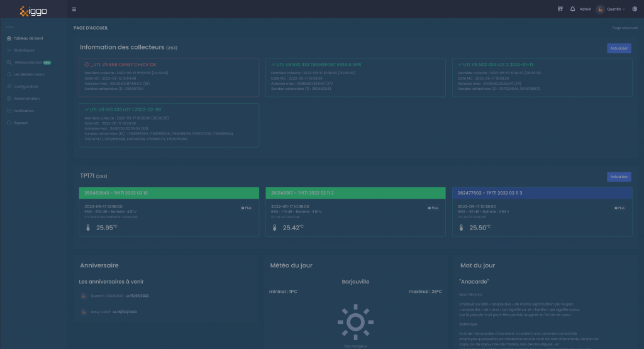
Task: Open the settings gear icon
Action: click(x=635, y=9)
